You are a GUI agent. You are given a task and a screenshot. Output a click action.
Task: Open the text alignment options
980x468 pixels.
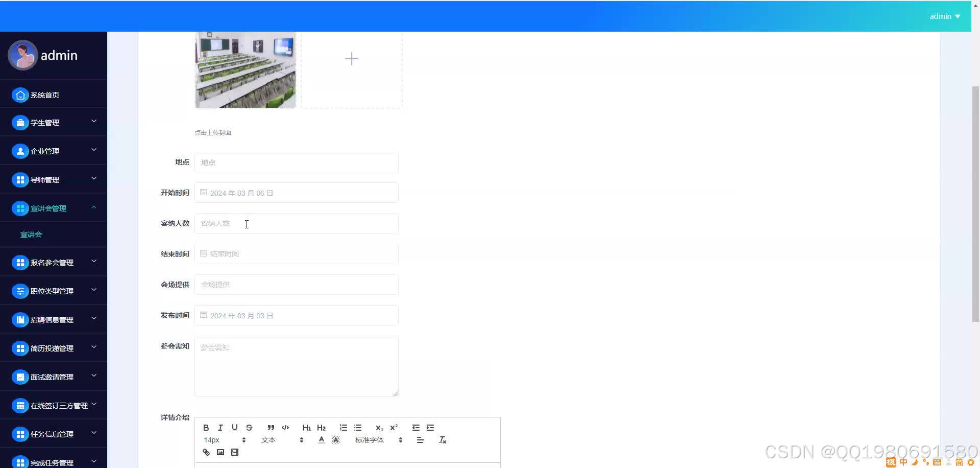point(421,440)
